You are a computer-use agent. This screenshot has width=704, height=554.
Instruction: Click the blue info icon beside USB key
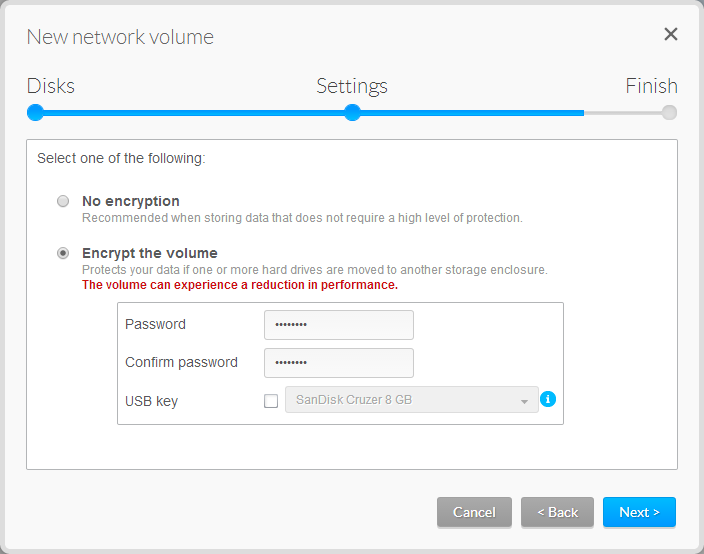548,399
